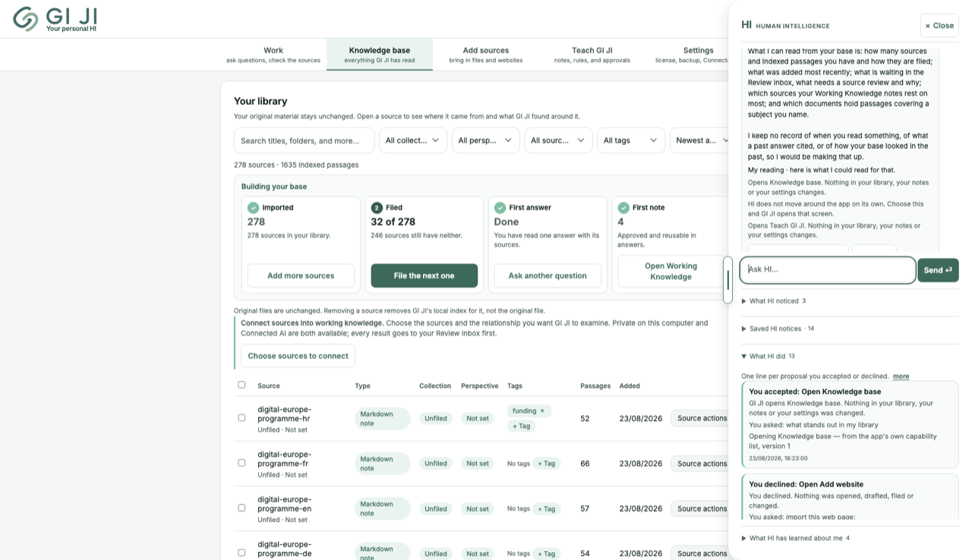Screen dimensions: 972x560
Task: Select the digital-europe-programme-en row checkbox
Action: [241, 508]
